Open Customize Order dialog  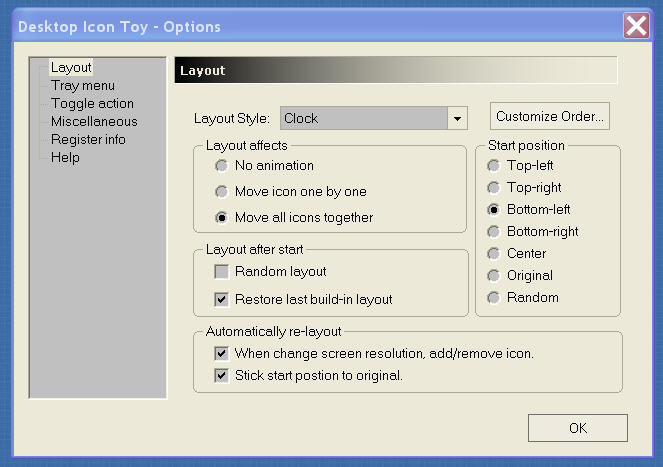550,116
